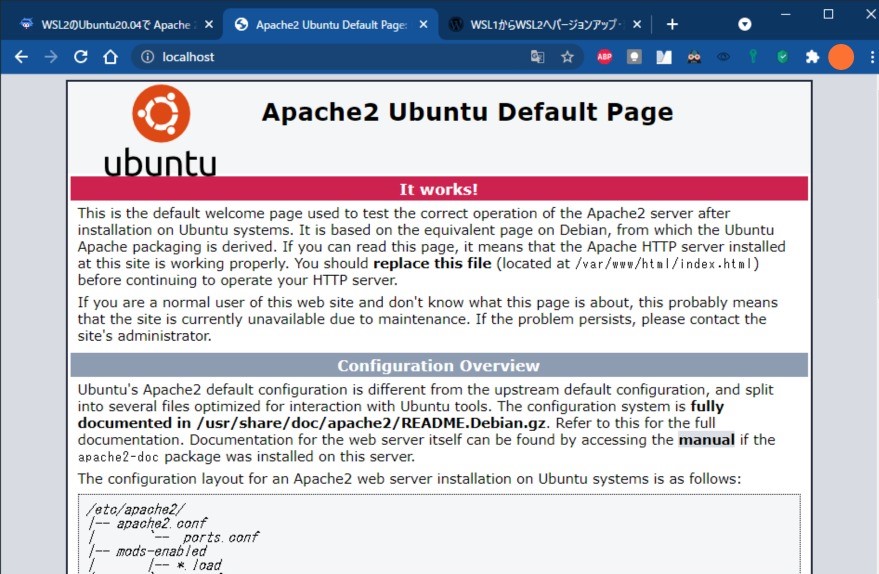Viewport: 879px width, 574px height.
Task: Click the Apache2 Ubuntu Default Page heading
Action: pos(467,112)
